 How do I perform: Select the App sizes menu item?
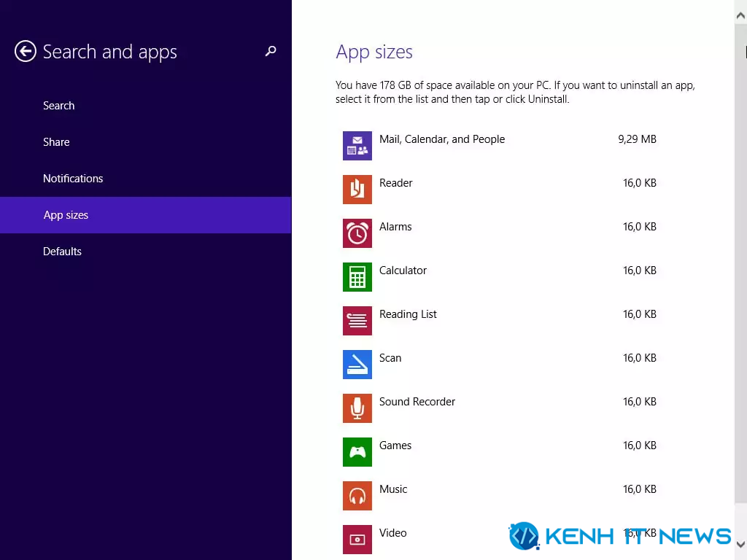tap(146, 215)
